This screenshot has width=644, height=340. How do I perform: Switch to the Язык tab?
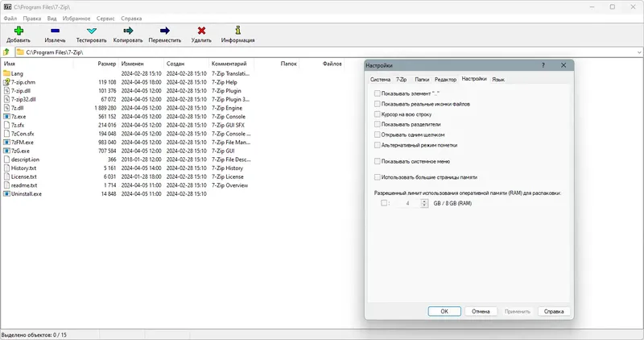(498, 79)
